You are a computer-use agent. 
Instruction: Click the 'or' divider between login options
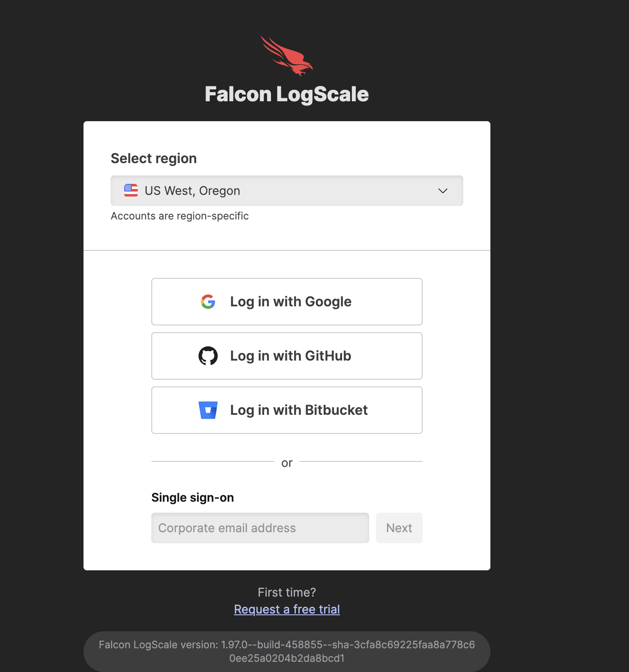pyautogui.click(x=287, y=462)
